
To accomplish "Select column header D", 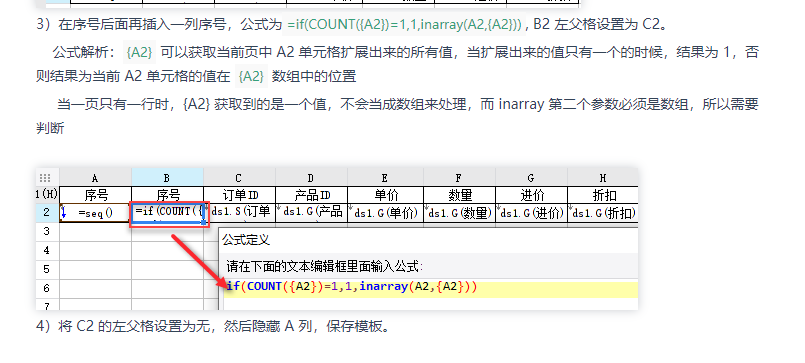I will tap(311, 178).
